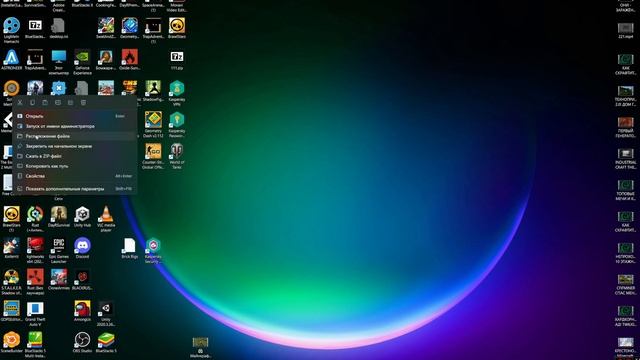
Task: Click the Cut scissors icon in context menu
Action: pyautogui.click(x=20, y=102)
